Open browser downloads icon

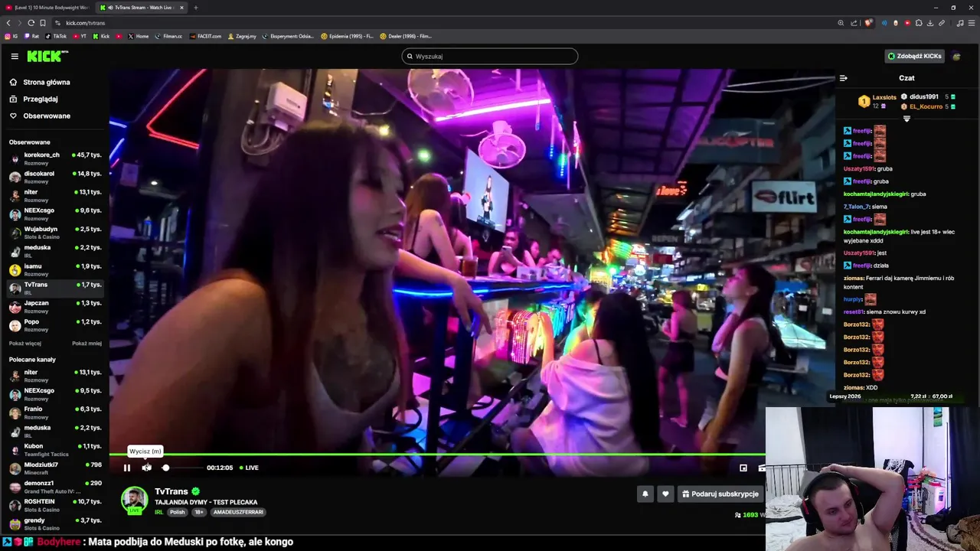[x=930, y=23]
